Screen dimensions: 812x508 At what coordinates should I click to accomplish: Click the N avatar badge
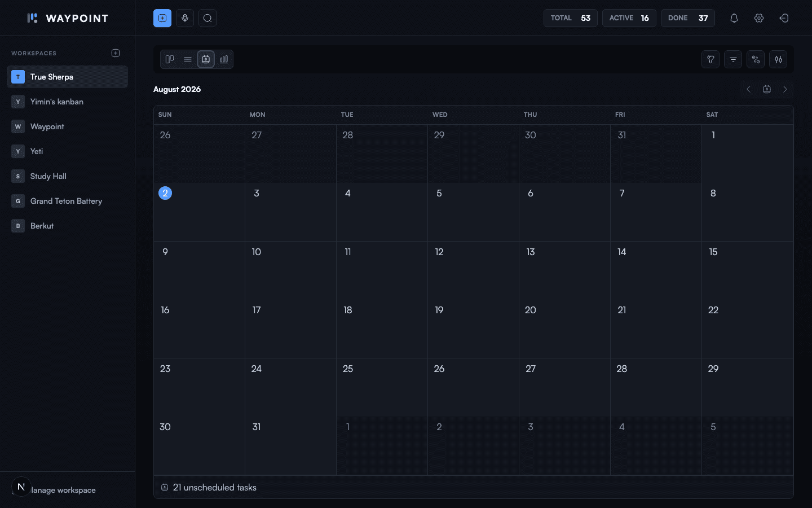[x=21, y=487]
